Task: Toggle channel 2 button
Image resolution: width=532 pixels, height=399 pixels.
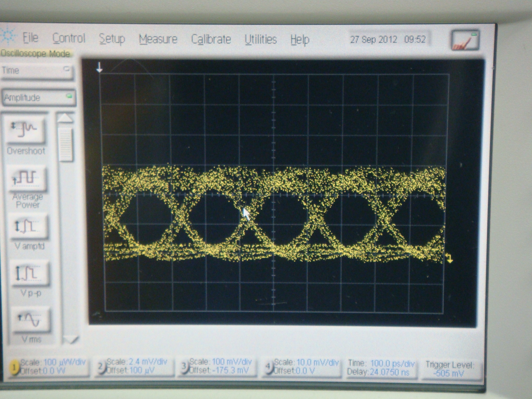Action: coord(102,367)
